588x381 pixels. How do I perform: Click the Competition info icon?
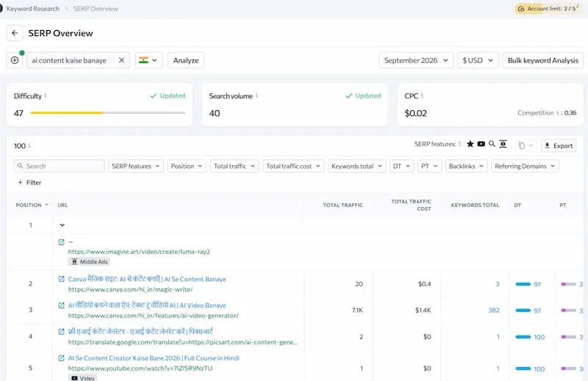click(557, 112)
